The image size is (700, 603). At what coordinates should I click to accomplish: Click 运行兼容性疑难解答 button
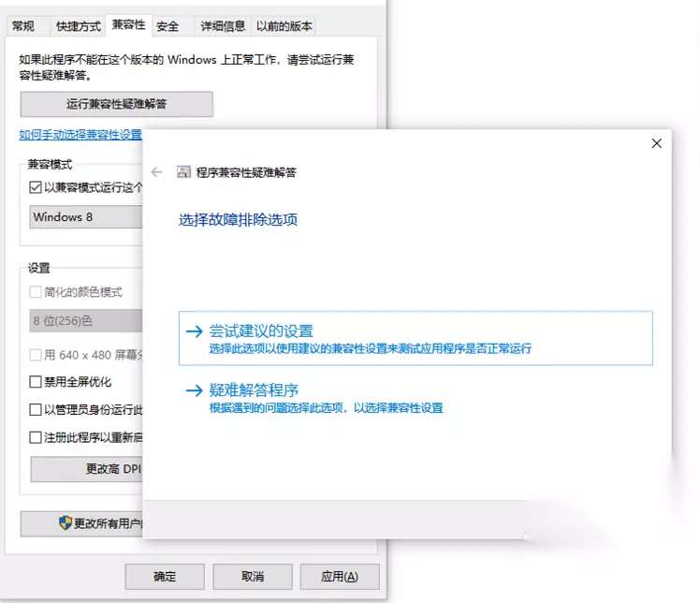(x=117, y=104)
